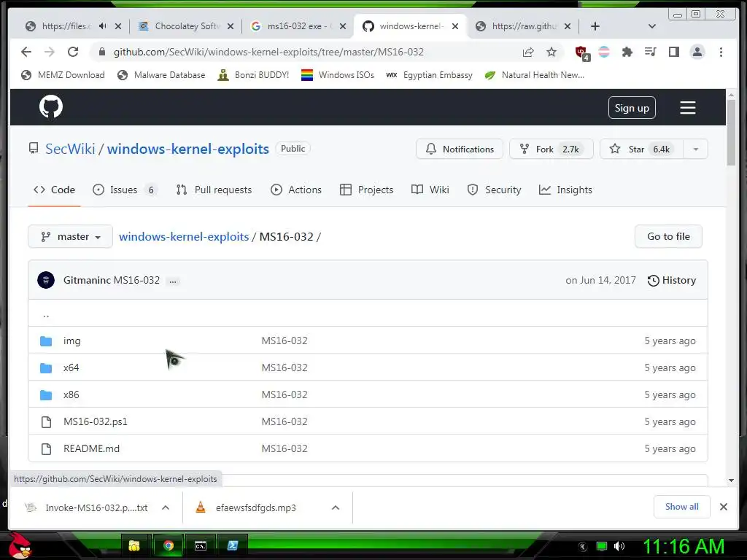
Task: Open the Pull requests tab
Action: [214, 190]
